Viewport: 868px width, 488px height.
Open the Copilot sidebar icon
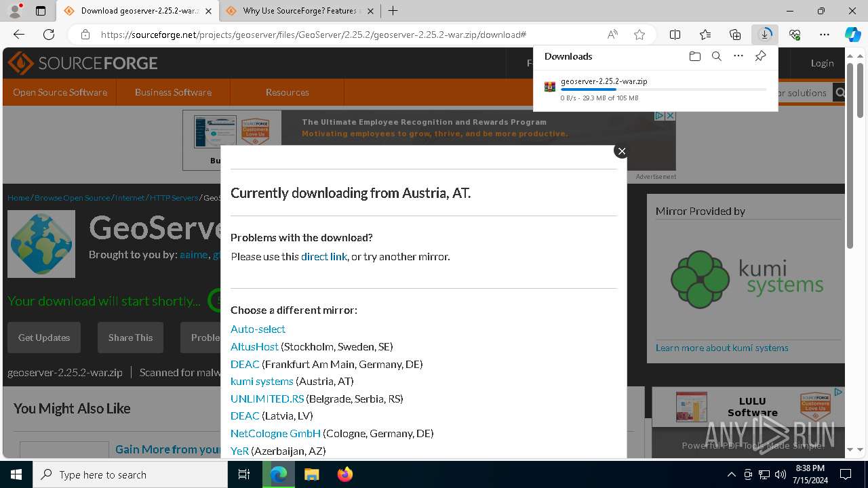click(x=852, y=35)
